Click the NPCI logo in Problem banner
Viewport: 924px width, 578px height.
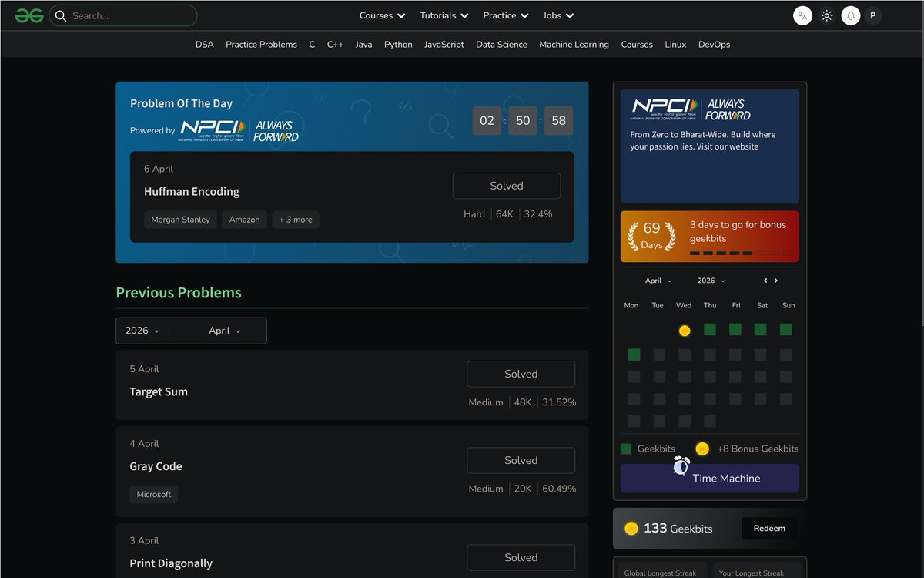[x=213, y=129]
